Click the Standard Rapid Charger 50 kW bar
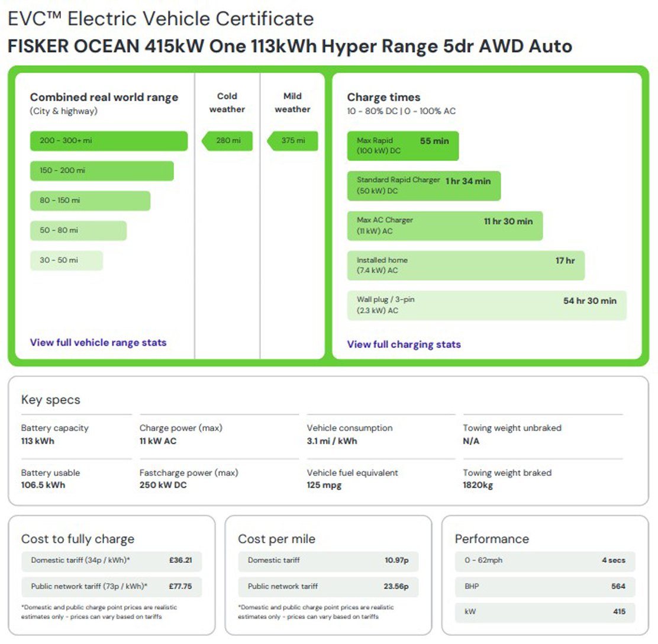Image resolution: width=658 pixels, height=644 pixels. 424,185
